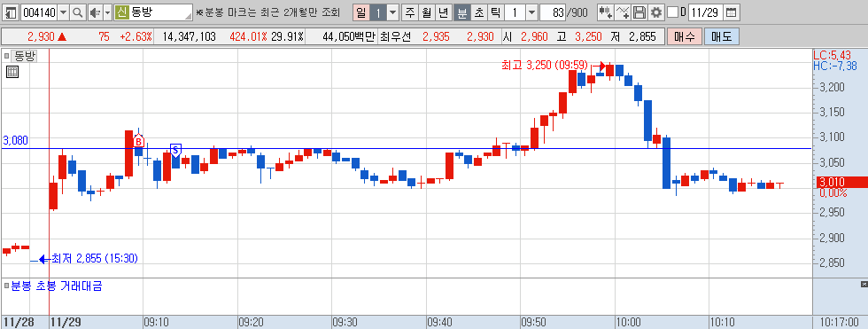868x329 pixels.
Task: Switch to the 주 weekly chart tab
Action: tap(409, 12)
